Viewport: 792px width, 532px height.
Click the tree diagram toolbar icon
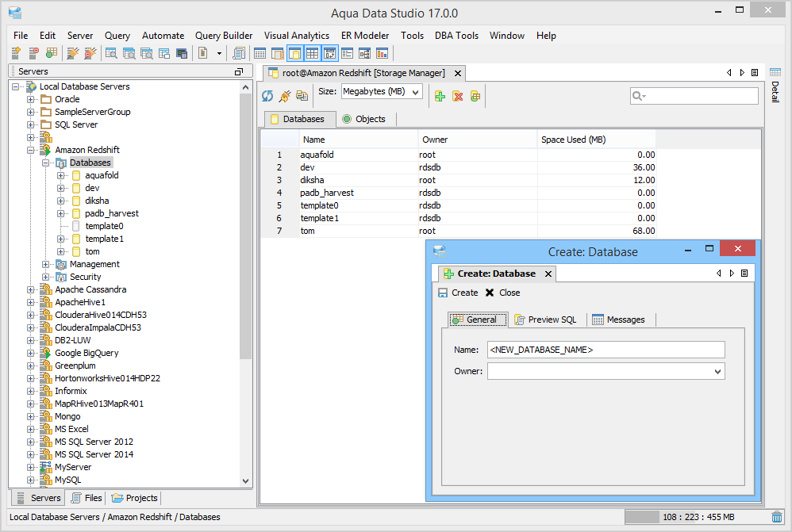(365, 53)
